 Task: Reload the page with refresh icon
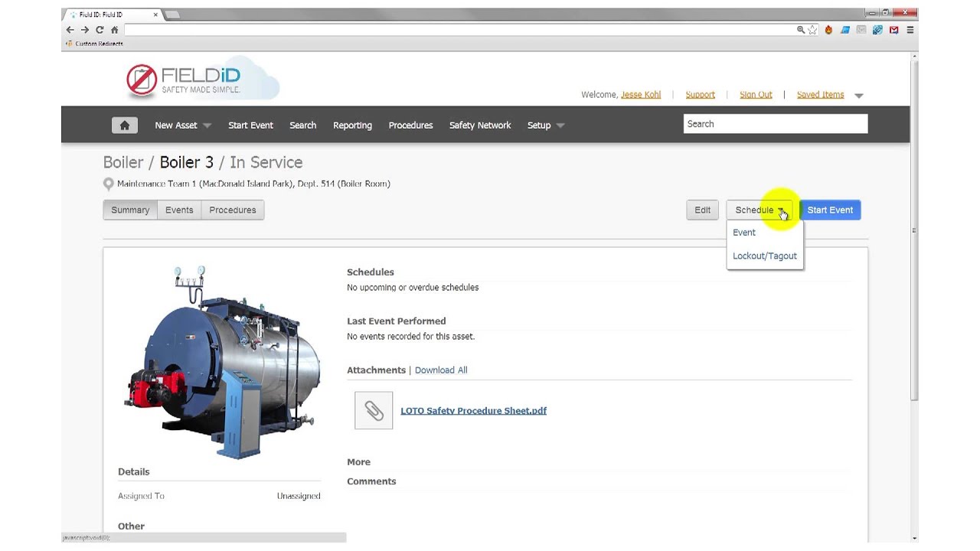click(100, 30)
